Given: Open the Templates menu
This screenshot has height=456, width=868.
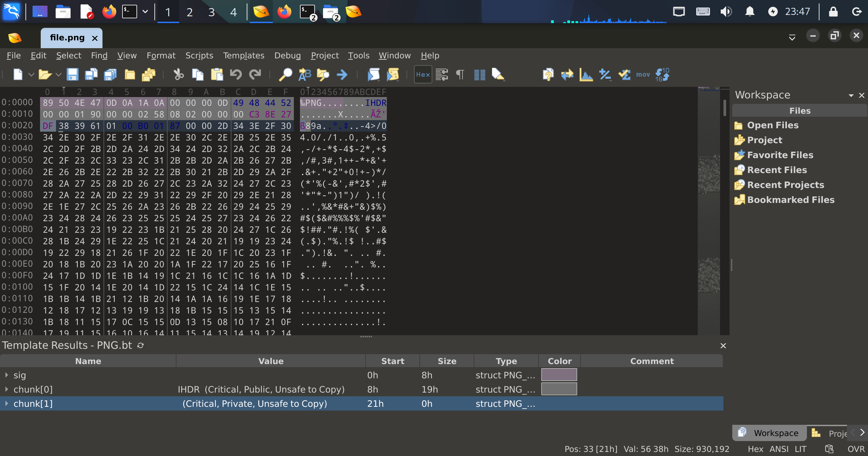Looking at the screenshot, I should (243, 55).
